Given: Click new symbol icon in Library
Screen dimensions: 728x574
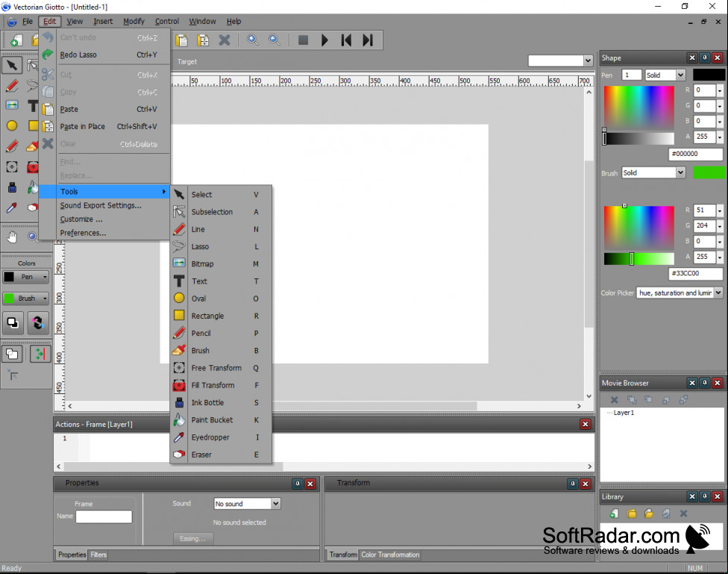Looking at the screenshot, I should pyautogui.click(x=614, y=514).
